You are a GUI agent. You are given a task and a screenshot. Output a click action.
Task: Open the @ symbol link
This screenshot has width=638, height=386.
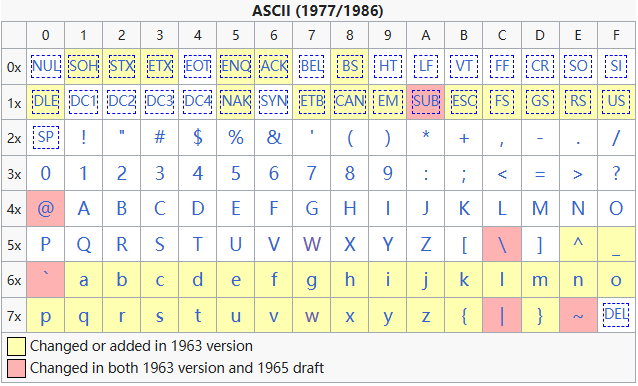pos(46,209)
